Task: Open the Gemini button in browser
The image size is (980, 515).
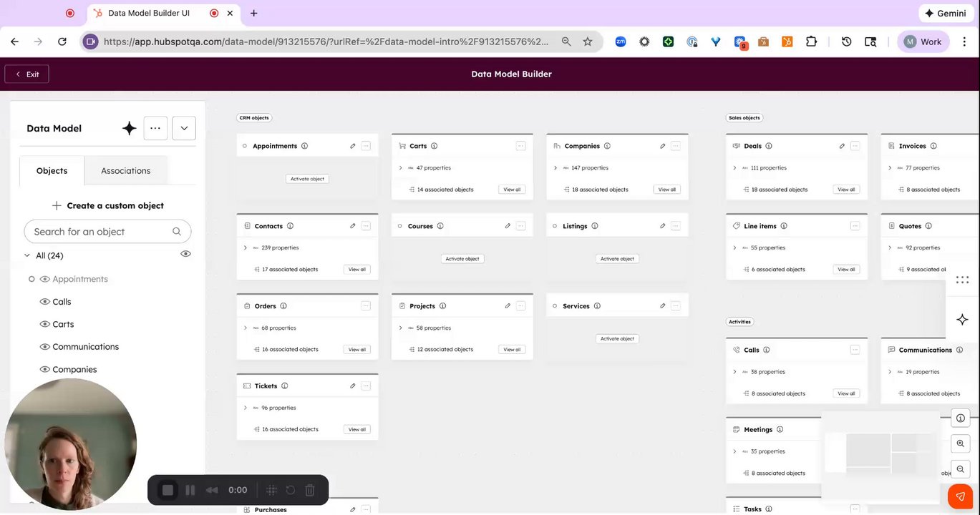Action: pos(946,14)
